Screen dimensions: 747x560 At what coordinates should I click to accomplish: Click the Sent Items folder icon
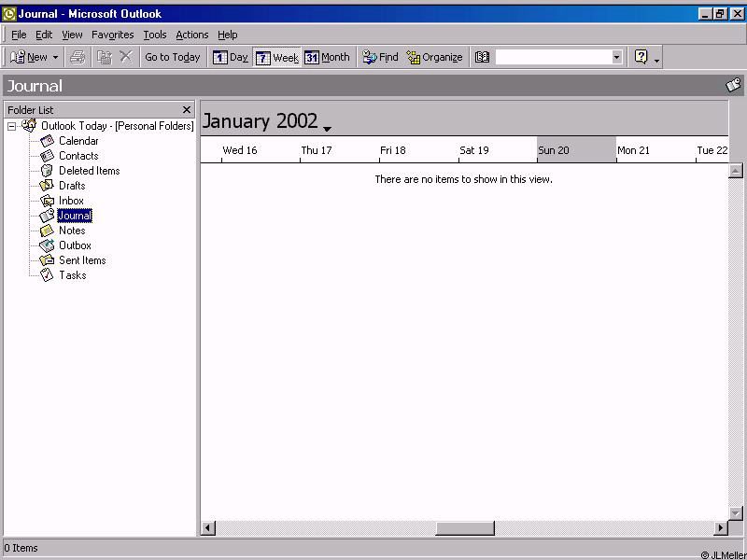(x=47, y=260)
